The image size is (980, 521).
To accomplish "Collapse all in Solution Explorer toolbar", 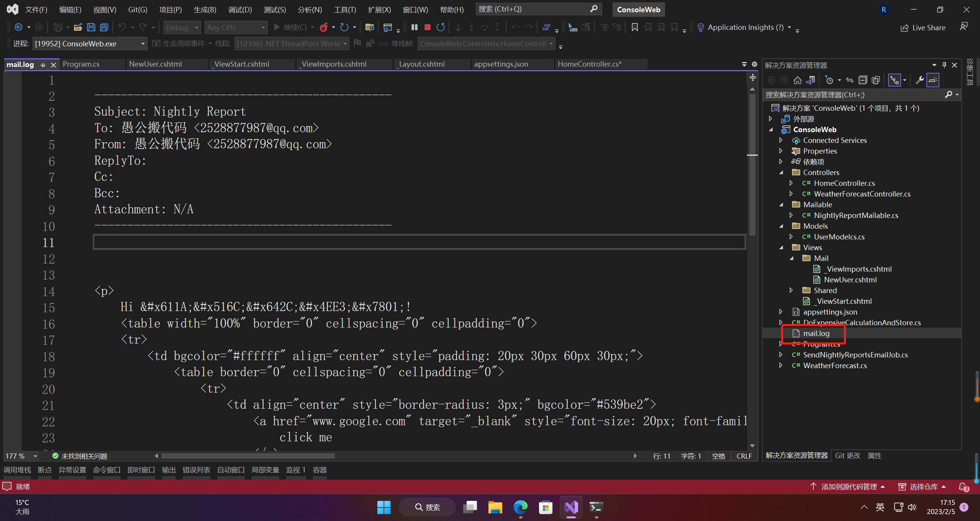I will click(863, 80).
